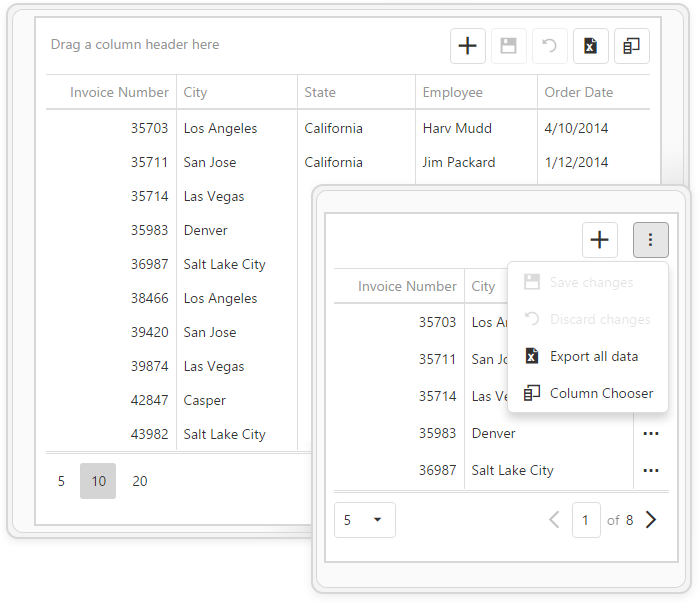
Task: Click the row actions ellipsis for Salt Lake City
Action: (x=651, y=471)
